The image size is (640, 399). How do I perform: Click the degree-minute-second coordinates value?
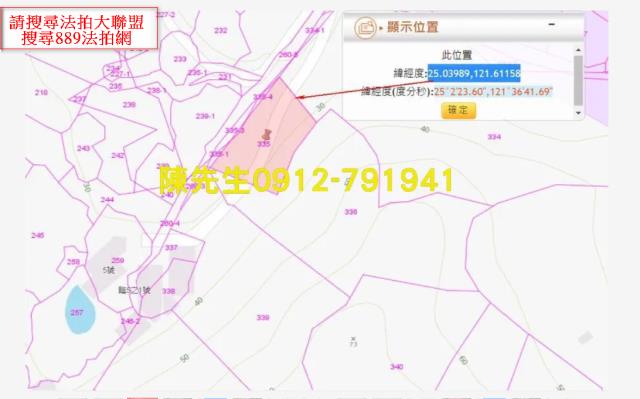tap(493, 91)
